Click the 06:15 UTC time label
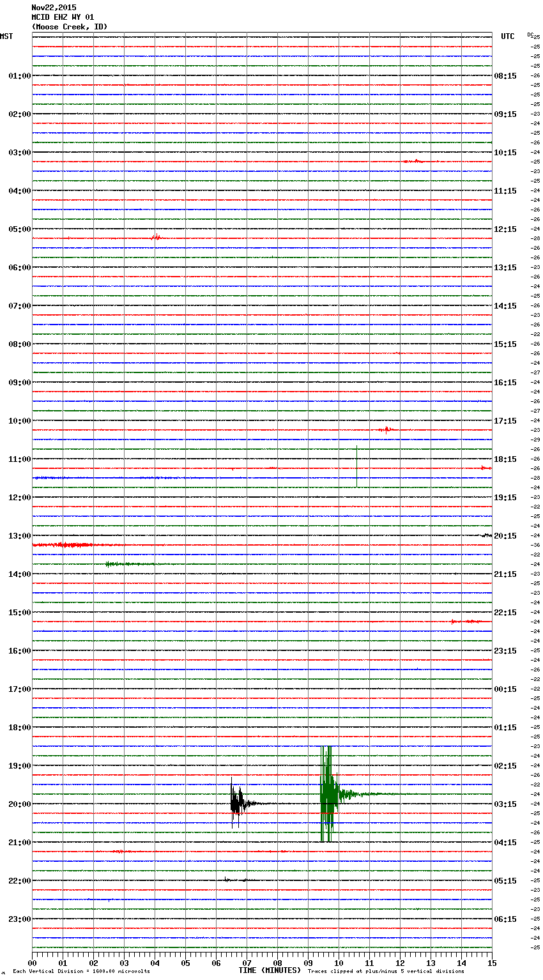 (505, 919)
